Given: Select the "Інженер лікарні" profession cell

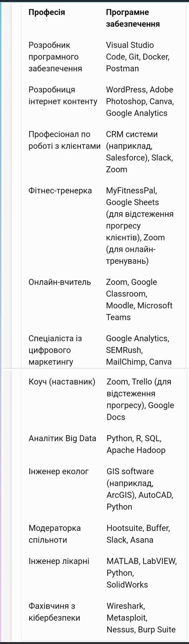Looking at the screenshot, I should point(59,562).
